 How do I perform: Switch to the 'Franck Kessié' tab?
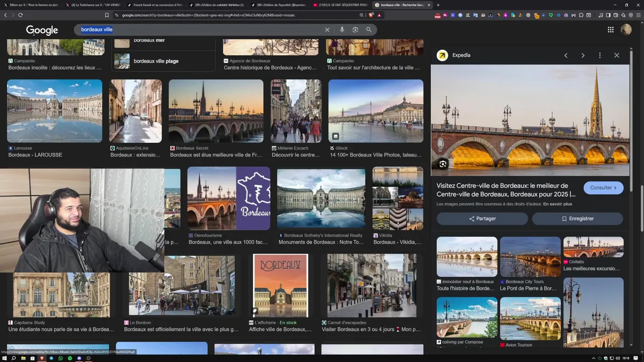coord(155,5)
